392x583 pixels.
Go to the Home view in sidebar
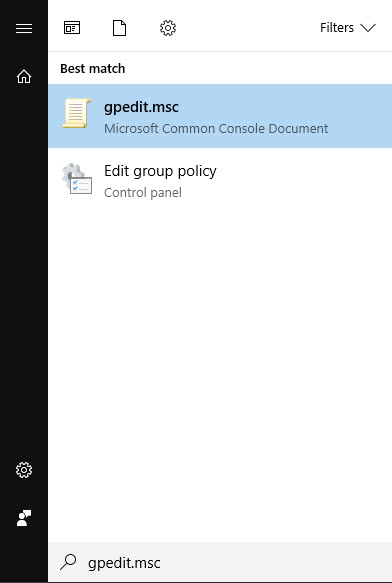click(x=24, y=76)
